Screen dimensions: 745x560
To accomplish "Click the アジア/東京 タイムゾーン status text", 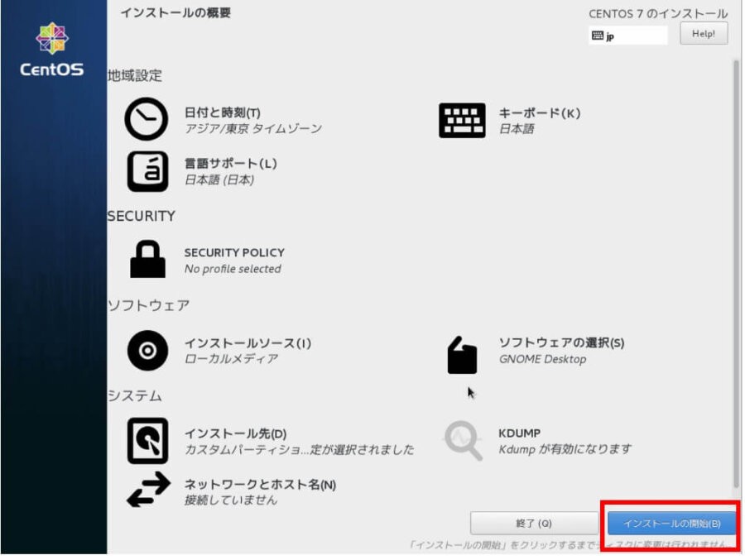I will (x=253, y=129).
